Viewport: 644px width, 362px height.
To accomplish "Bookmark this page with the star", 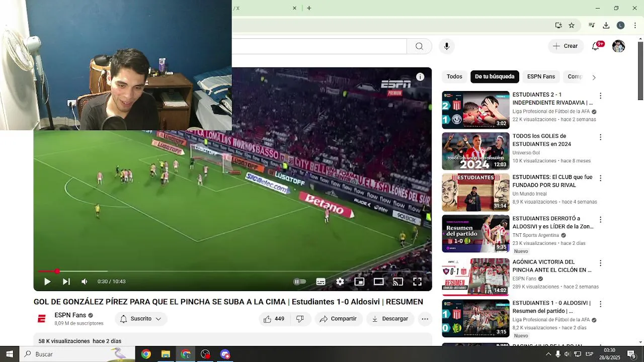I will 572,25.
